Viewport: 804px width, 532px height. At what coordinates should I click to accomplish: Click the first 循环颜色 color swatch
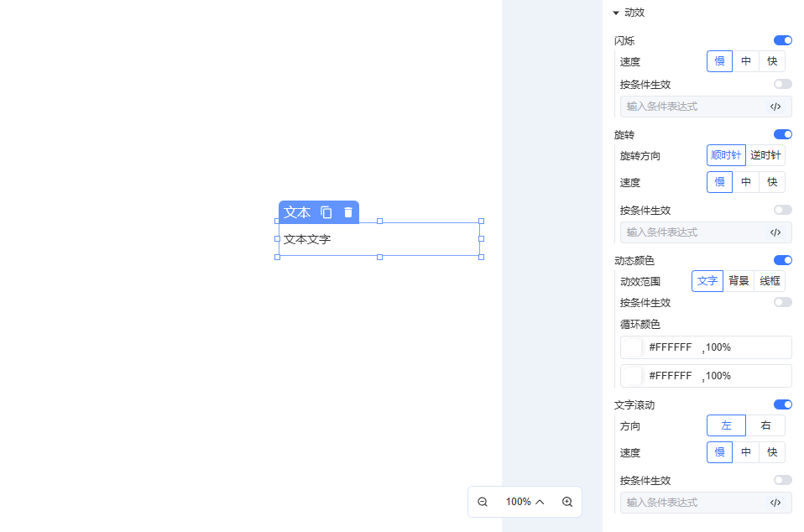632,347
